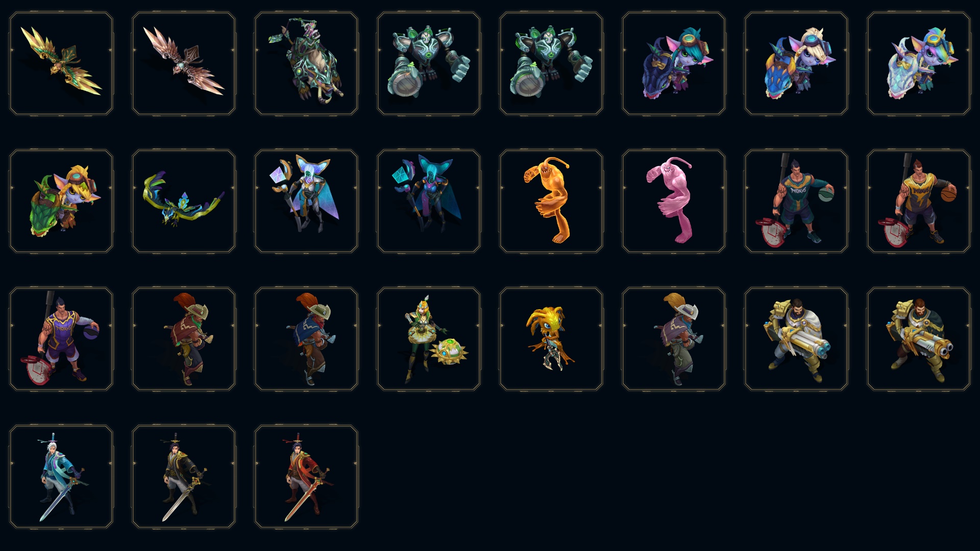Image resolution: width=980 pixels, height=551 pixels.
Task: Select the golden-green winged bird skin thumbnail
Action: 61,64
